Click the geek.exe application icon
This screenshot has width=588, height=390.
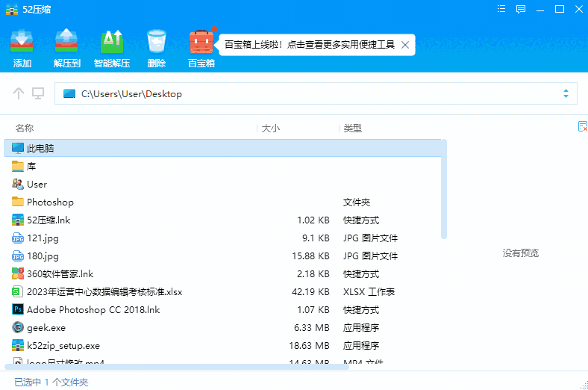coord(18,328)
